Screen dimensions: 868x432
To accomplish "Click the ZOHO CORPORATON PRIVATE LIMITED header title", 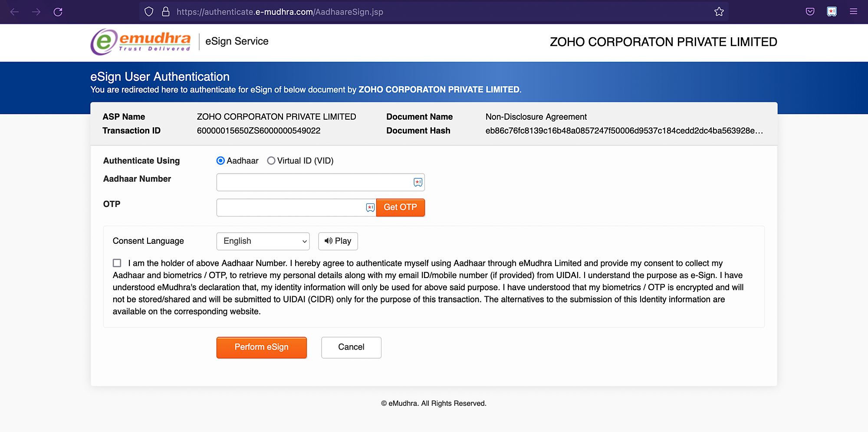I will tap(664, 42).
